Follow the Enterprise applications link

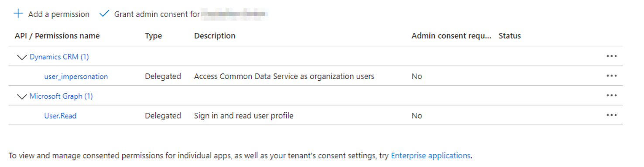431,156
